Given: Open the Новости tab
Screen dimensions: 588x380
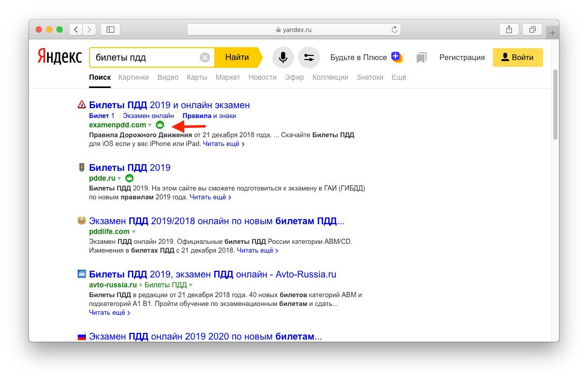Looking at the screenshot, I should point(262,77).
